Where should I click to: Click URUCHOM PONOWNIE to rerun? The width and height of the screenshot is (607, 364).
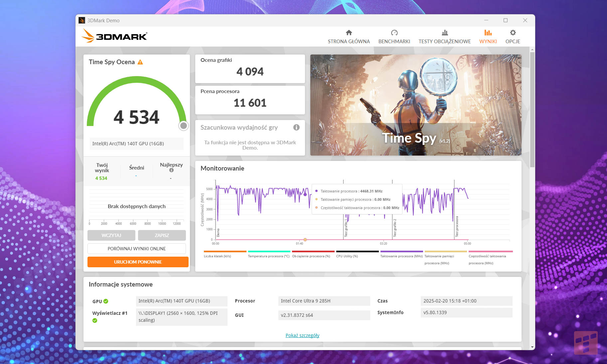pyautogui.click(x=138, y=262)
